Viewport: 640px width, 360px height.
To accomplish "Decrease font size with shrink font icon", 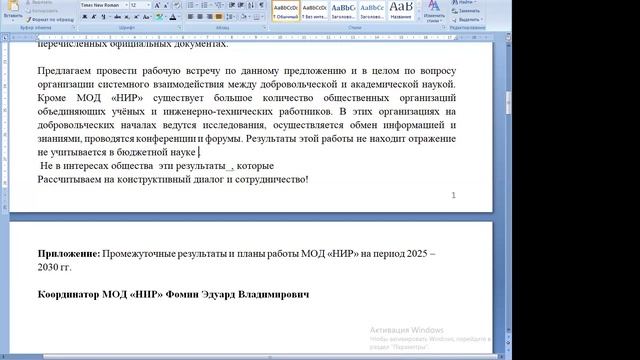I will pos(166,5).
